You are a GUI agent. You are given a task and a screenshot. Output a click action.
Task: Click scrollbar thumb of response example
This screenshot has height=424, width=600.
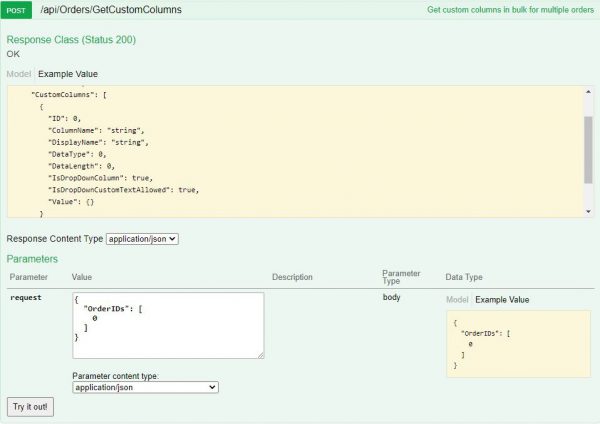[x=588, y=150]
